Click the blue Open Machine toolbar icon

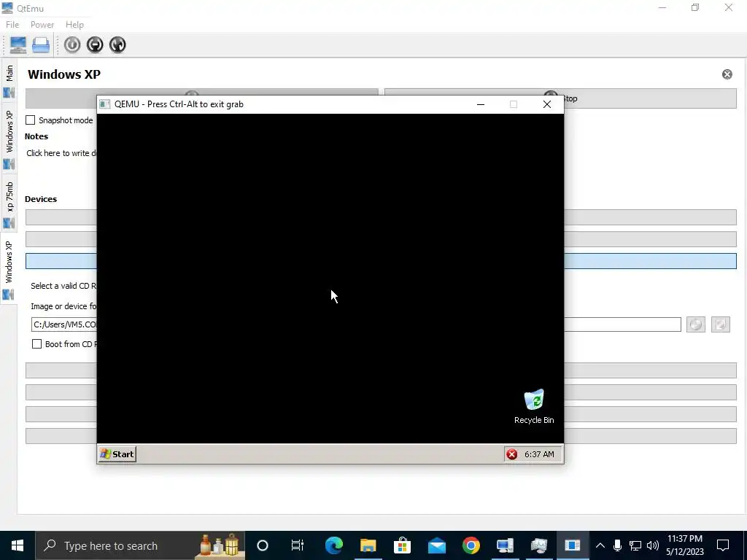pyautogui.click(x=41, y=44)
